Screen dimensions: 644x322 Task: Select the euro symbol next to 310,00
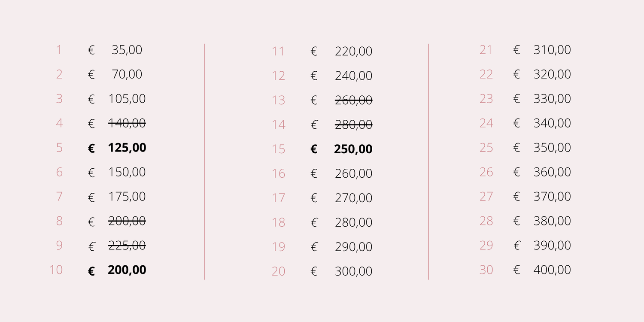(516, 50)
